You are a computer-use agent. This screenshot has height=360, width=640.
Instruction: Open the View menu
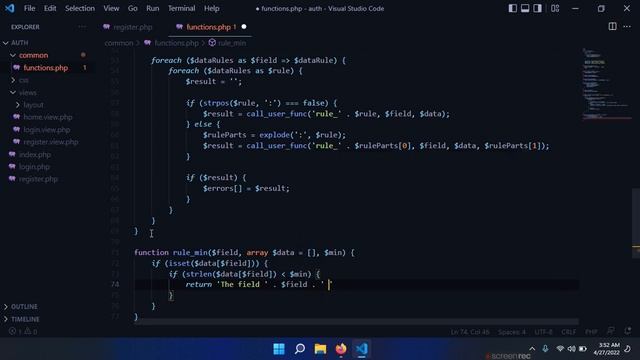coord(111,8)
